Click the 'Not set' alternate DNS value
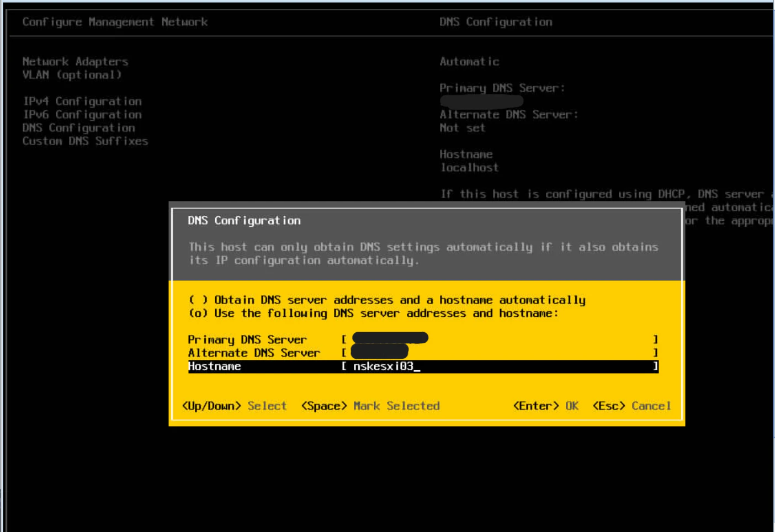The width and height of the screenshot is (775, 532). (x=463, y=128)
